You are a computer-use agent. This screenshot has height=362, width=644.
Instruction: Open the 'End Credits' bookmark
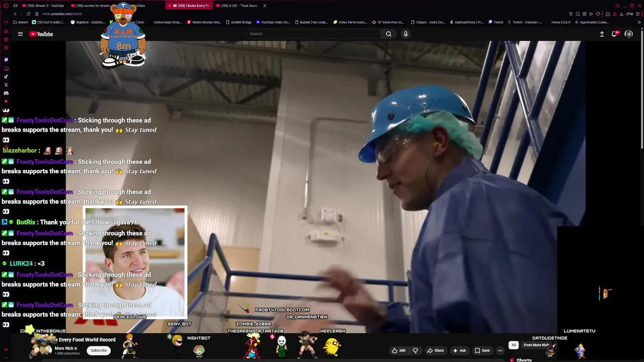point(48,22)
